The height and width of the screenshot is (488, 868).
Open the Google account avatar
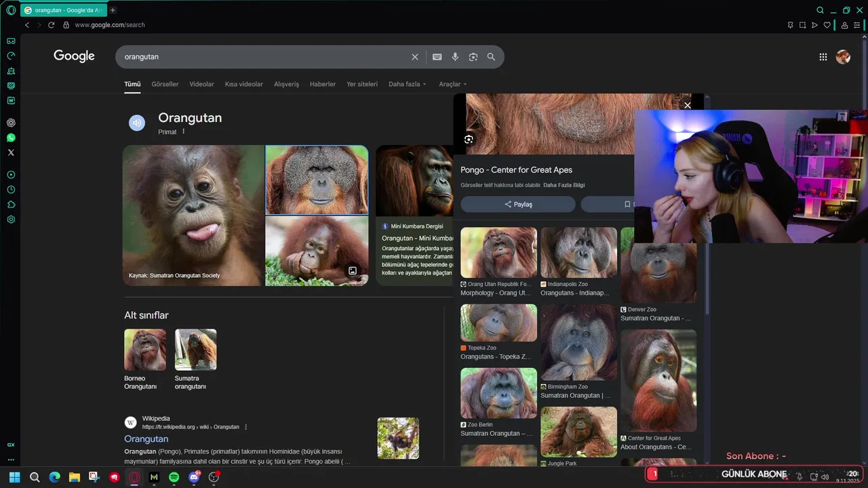tap(843, 57)
